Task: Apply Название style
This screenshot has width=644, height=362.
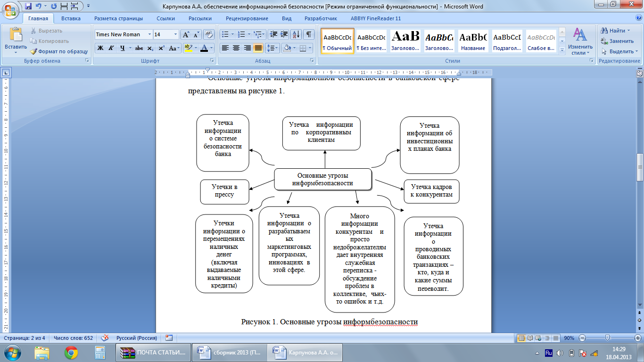Action: point(473,41)
